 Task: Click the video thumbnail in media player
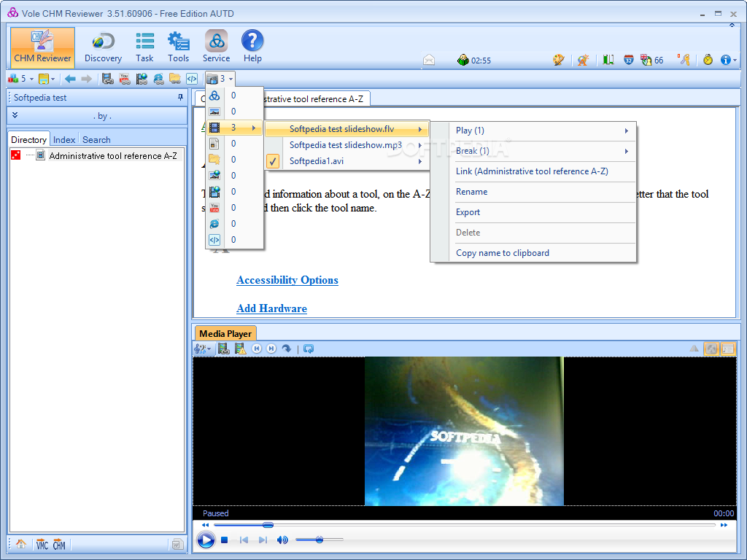point(464,431)
